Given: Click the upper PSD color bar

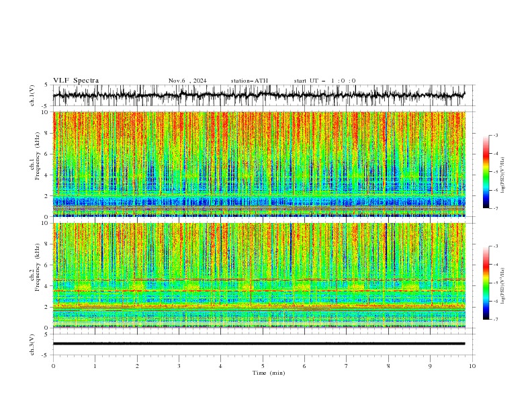Looking at the screenshot, I should tap(486, 172).
